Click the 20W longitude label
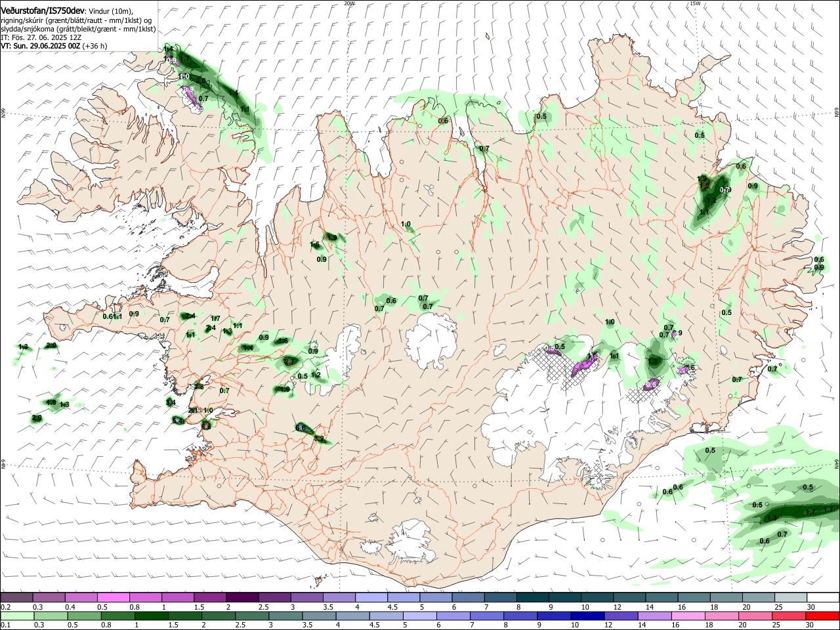 click(x=349, y=3)
